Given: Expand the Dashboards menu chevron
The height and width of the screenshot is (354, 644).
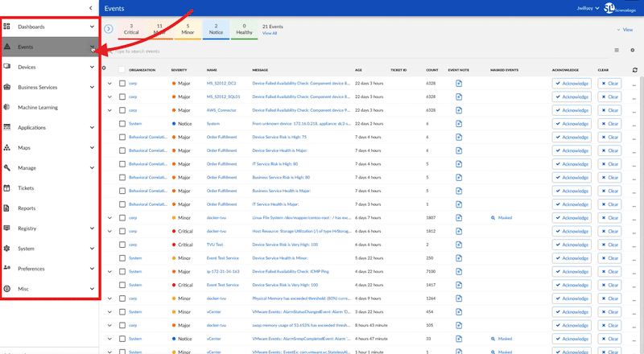Looking at the screenshot, I should 92,27.
